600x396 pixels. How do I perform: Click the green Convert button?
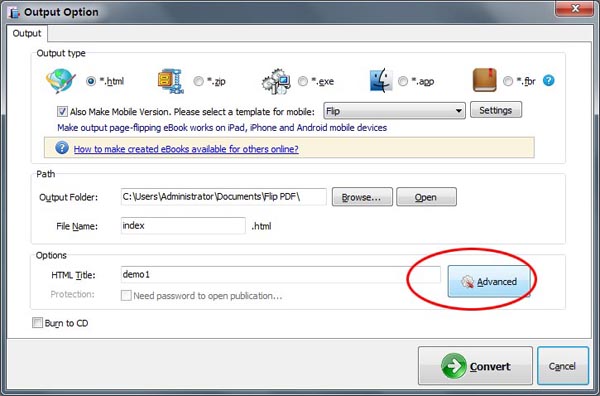(475, 366)
